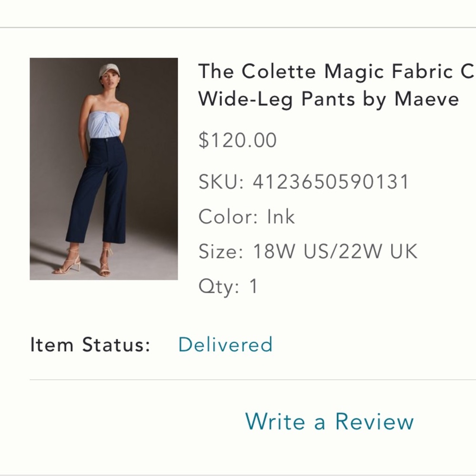Click the $120.00 price text
This screenshot has width=476, height=476.
[x=238, y=139]
